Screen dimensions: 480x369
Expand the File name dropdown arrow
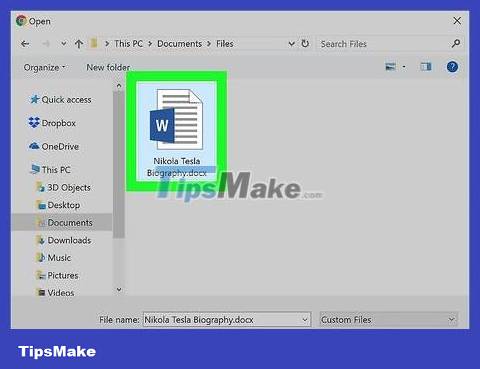point(304,320)
